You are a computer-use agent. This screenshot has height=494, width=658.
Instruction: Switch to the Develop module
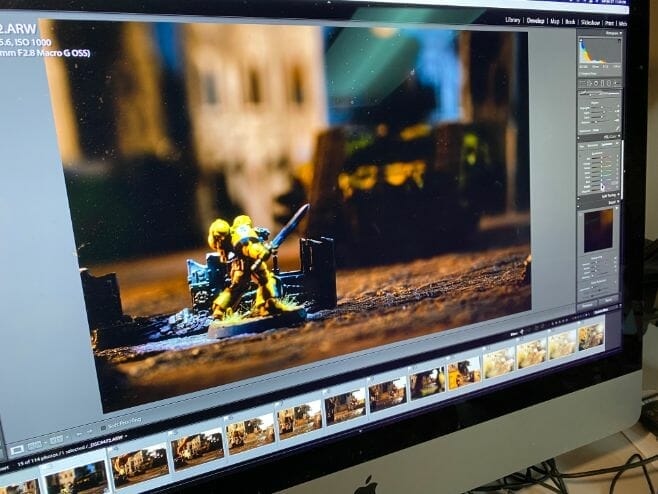click(x=535, y=21)
